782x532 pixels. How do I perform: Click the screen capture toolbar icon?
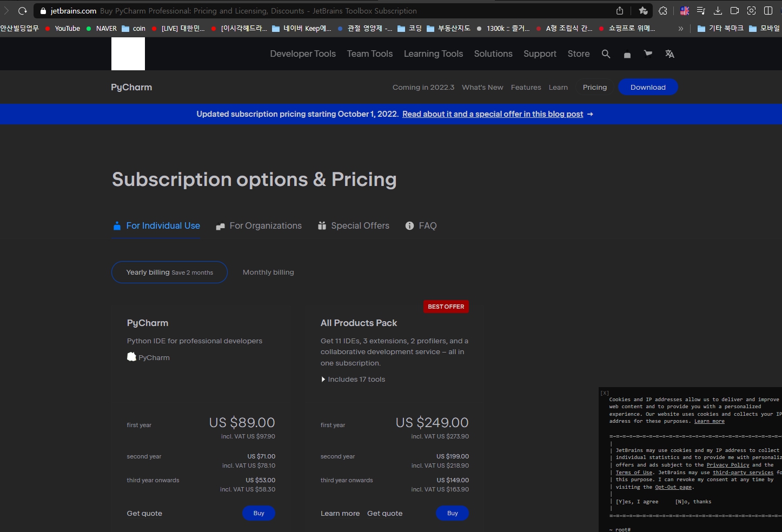tap(751, 11)
